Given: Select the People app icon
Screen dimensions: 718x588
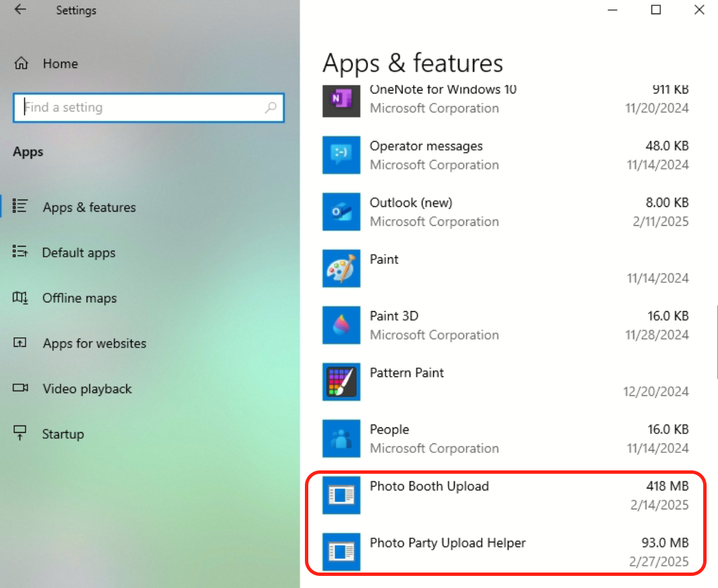Looking at the screenshot, I should point(341,439).
